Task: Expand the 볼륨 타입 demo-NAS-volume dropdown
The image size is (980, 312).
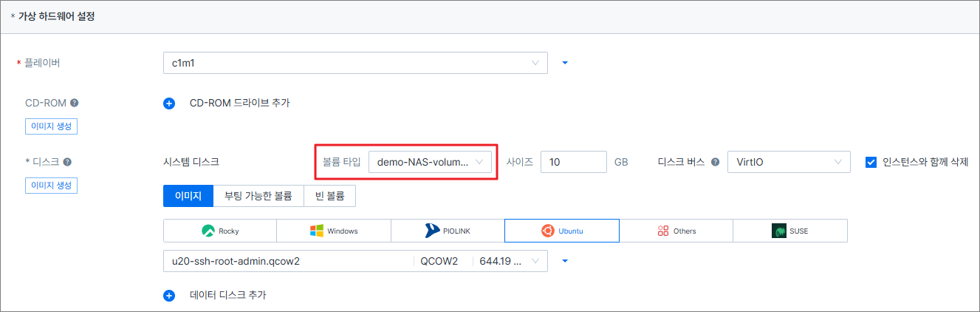Action: click(x=430, y=162)
